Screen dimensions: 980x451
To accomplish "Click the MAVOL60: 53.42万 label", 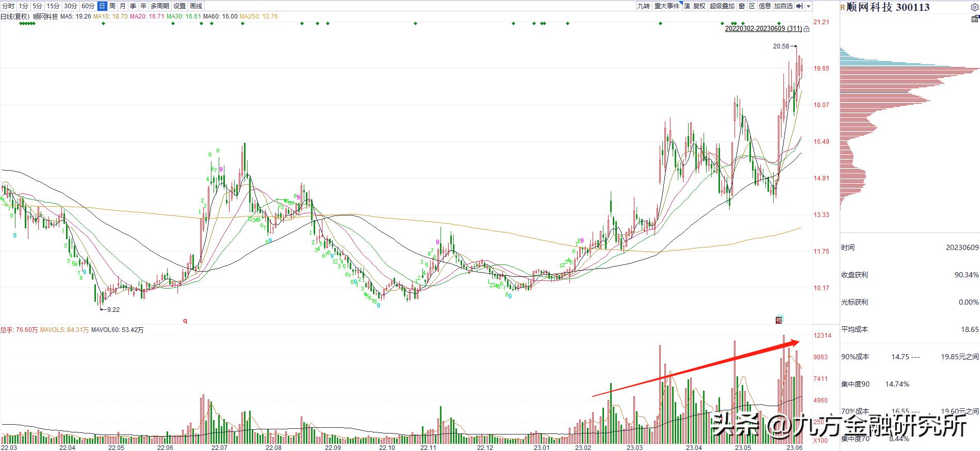I will pos(118,330).
